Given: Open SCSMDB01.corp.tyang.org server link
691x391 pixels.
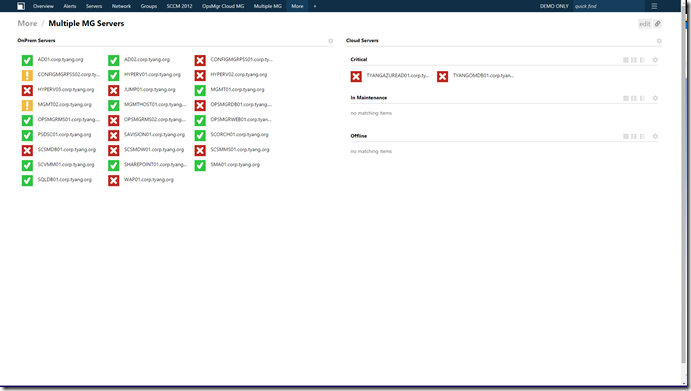Looking at the screenshot, I should (67, 149).
